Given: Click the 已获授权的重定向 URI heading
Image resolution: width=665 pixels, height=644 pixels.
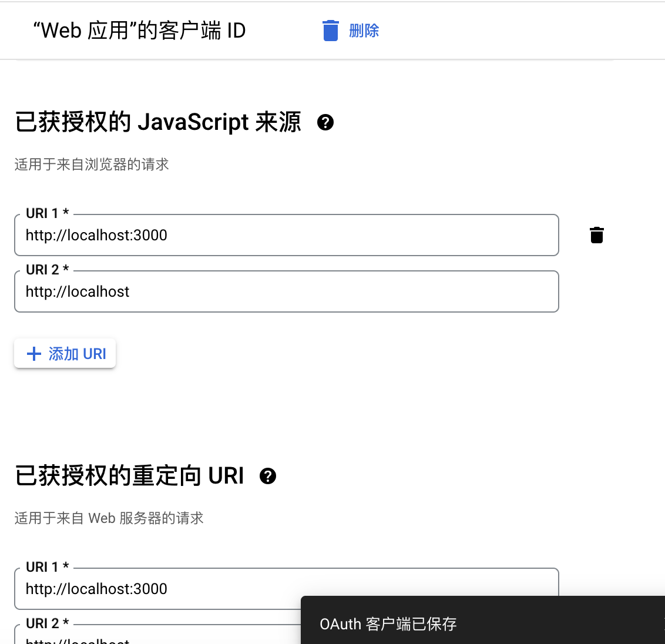Looking at the screenshot, I should pos(129,476).
